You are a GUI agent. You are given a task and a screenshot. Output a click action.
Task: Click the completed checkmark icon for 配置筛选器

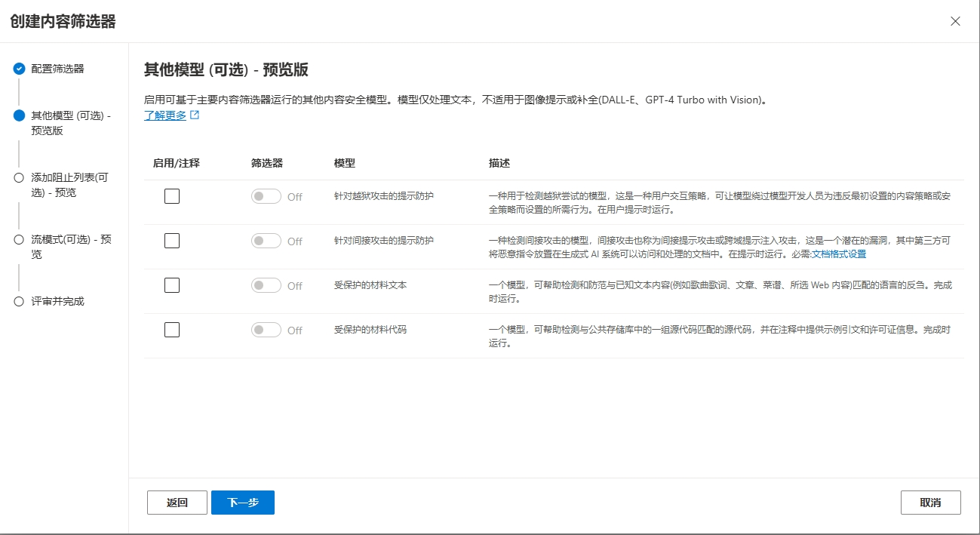(19, 69)
